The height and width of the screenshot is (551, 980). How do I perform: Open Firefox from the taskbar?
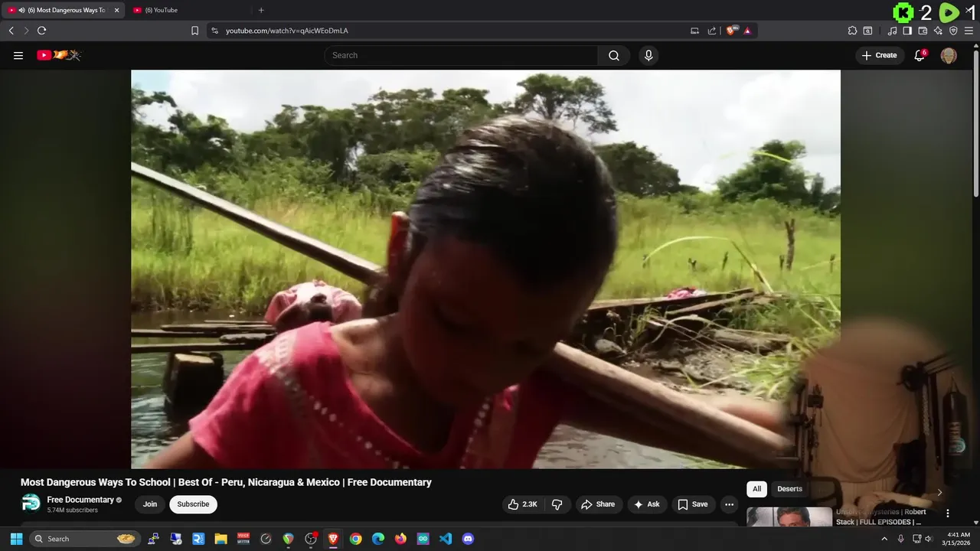(x=400, y=539)
